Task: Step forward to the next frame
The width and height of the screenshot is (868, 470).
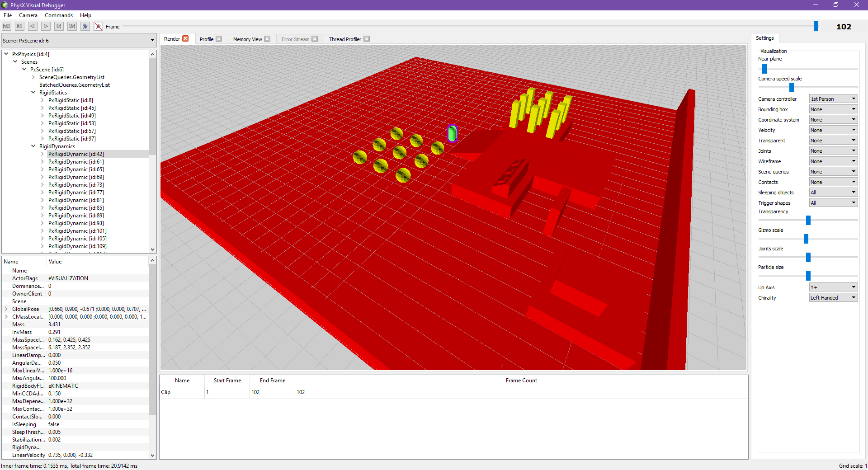Action: (x=59, y=26)
